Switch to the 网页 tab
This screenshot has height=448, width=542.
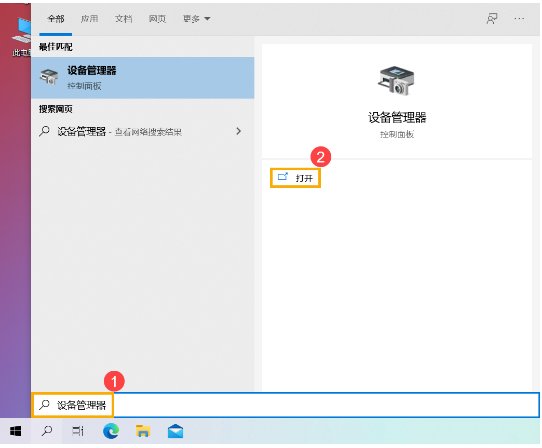click(157, 19)
